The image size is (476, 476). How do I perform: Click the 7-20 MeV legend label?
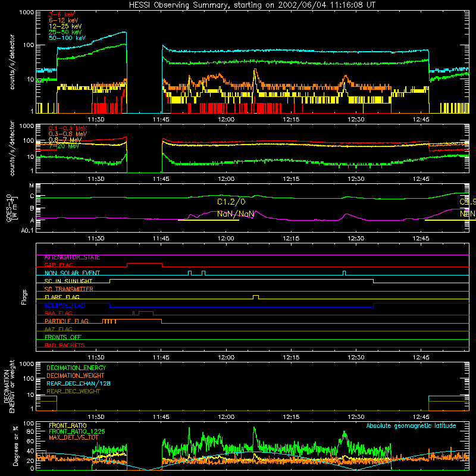(64, 146)
